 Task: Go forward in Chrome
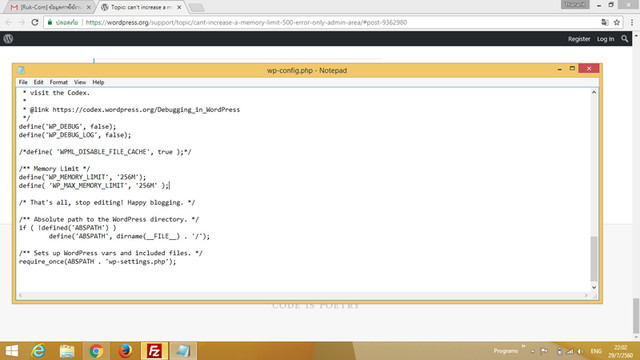22,22
